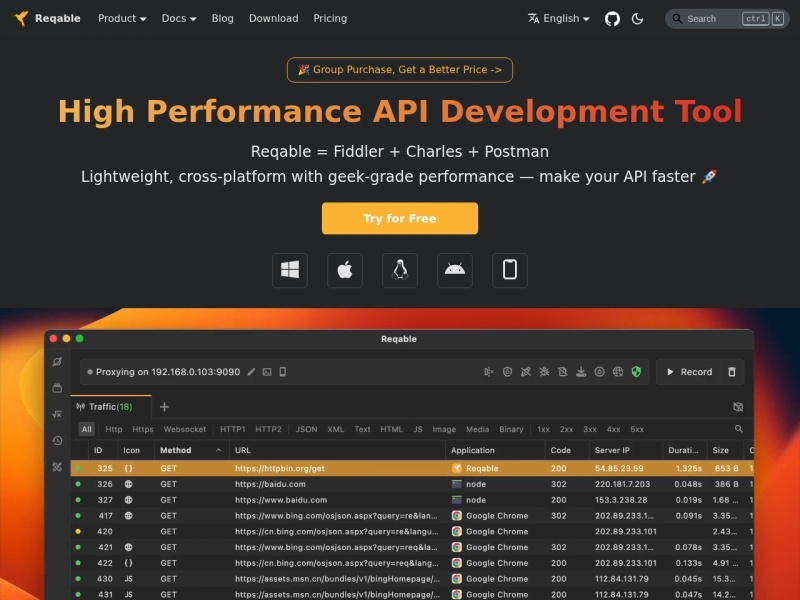Filter traffic by HTTP2
The image size is (800, 600).
[268, 429]
